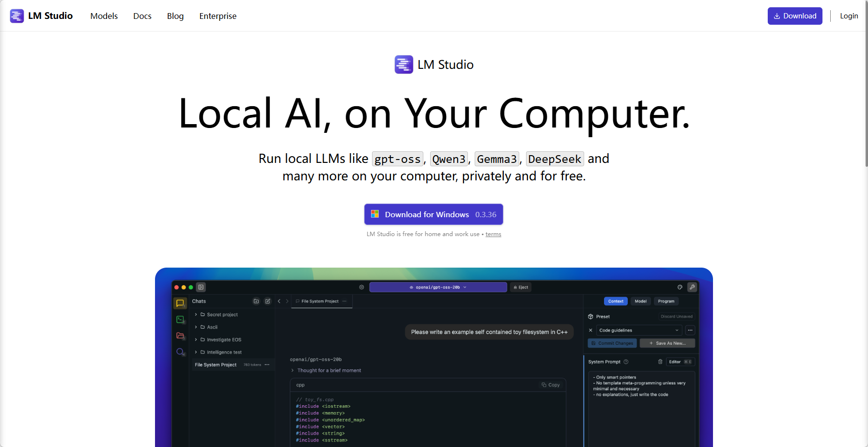Viewport: 868px width, 447px height.
Task: Click the DeepSeek model tag
Action: [555, 159]
